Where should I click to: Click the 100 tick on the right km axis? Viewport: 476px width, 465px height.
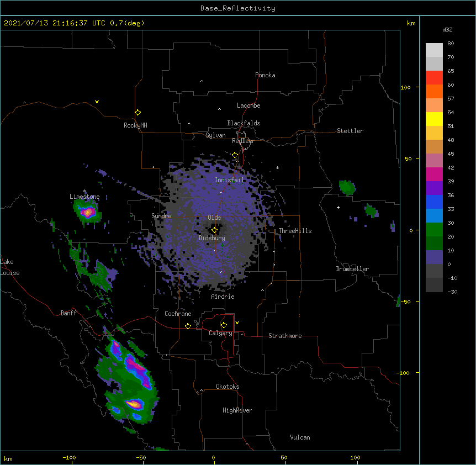tap(405, 87)
